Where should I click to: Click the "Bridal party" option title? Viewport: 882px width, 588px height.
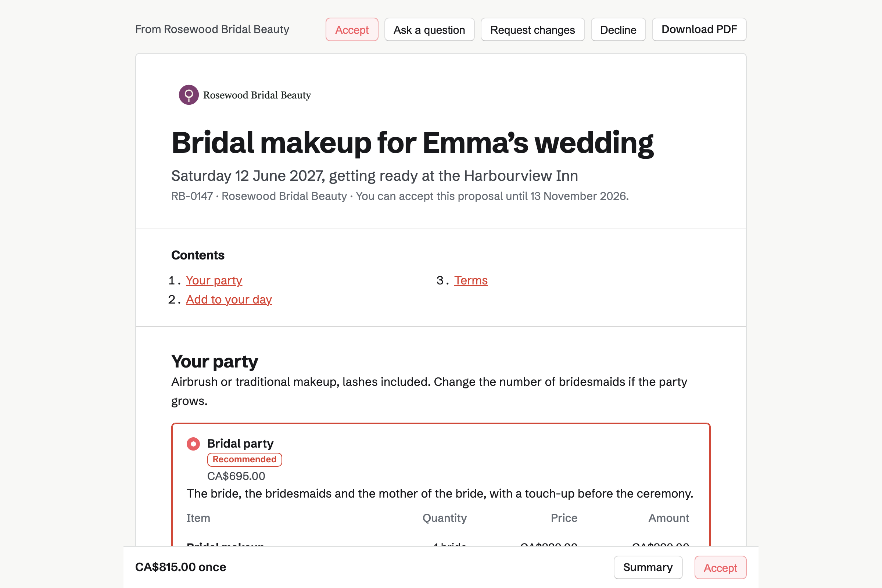pos(240,444)
